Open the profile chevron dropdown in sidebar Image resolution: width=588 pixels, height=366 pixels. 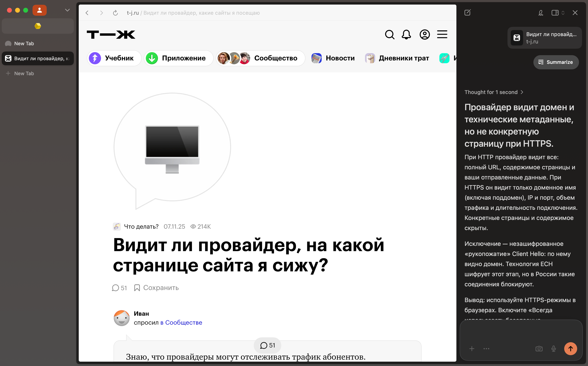(67, 10)
